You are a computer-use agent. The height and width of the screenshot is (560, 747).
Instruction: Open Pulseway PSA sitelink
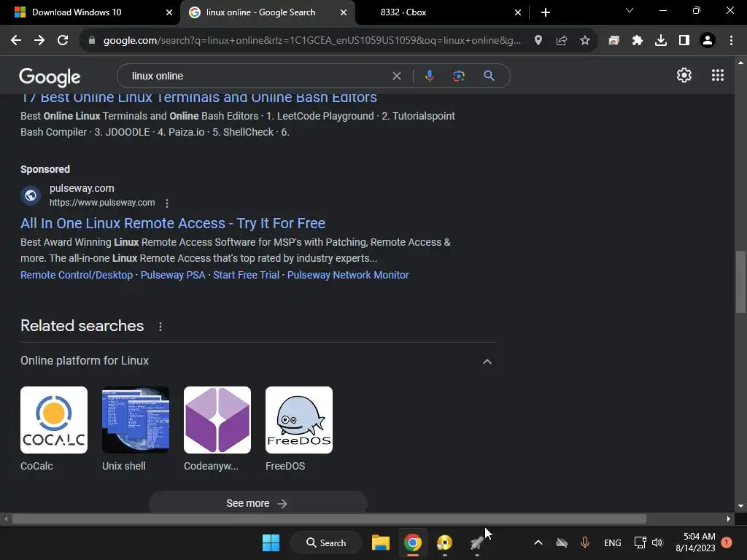pos(173,275)
